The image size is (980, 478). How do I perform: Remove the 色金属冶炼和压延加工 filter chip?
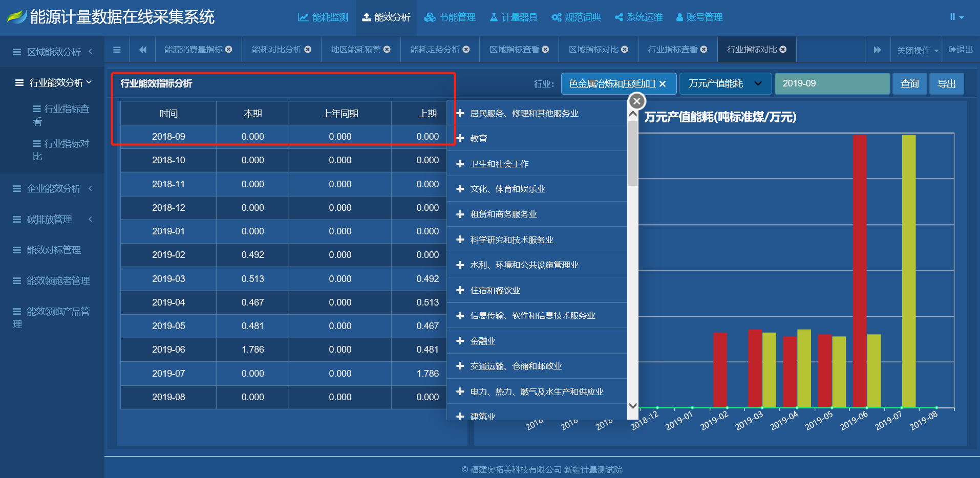point(663,83)
